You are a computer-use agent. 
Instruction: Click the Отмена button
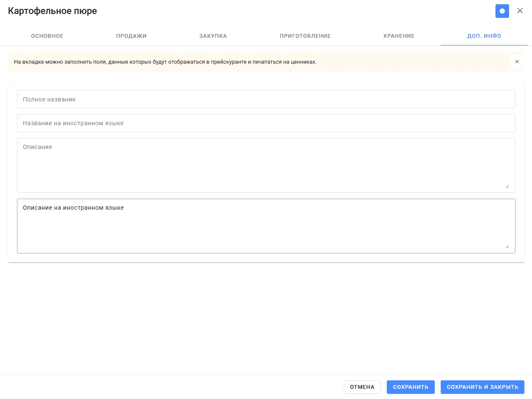point(362,387)
